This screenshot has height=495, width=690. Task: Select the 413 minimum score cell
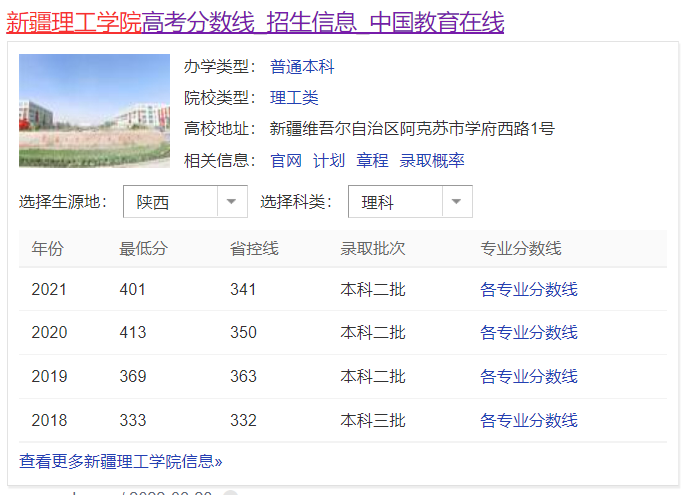(x=132, y=332)
